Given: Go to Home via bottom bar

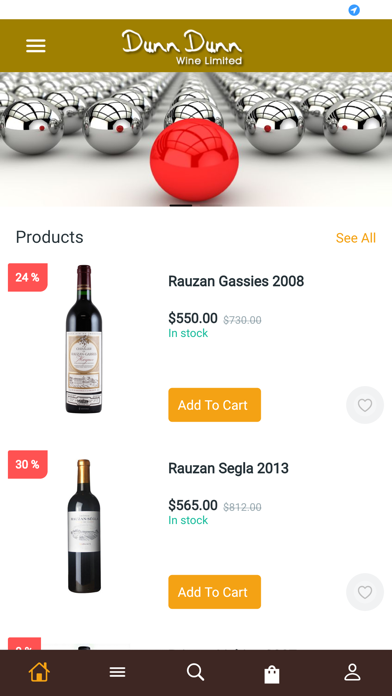Looking at the screenshot, I should click(39, 672).
